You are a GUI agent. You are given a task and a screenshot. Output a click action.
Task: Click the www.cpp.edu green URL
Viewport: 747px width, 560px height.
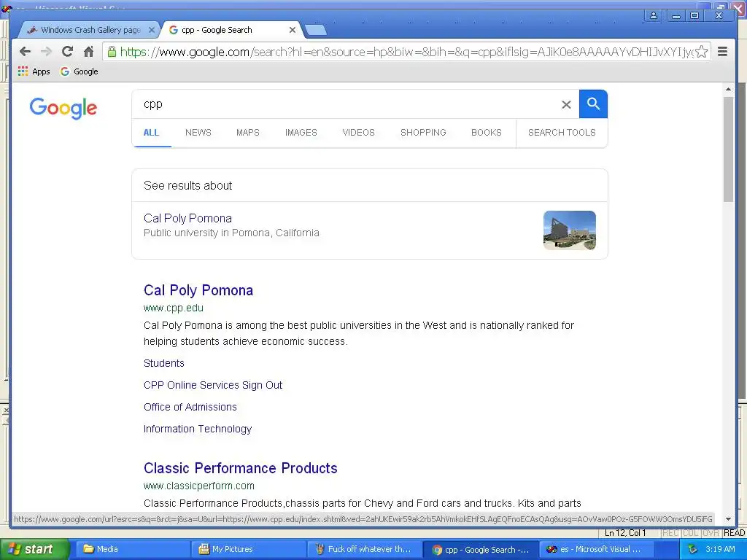(174, 308)
